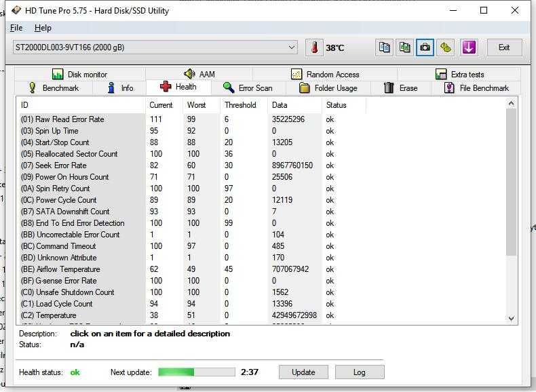Open the Error Scan tab
This screenshot has width=536, height=392.
pyautogui.click(x=248, y=88)
